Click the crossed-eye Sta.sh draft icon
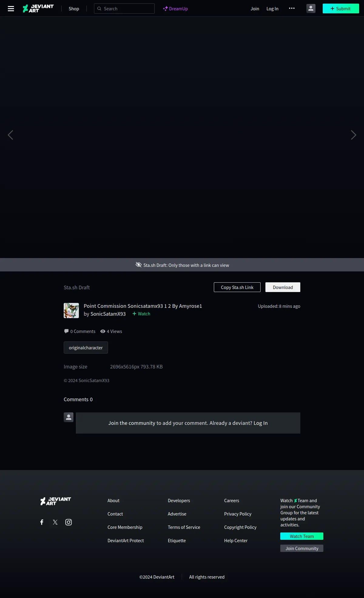This screenshot has height=598, width=364. click(139, 265)
